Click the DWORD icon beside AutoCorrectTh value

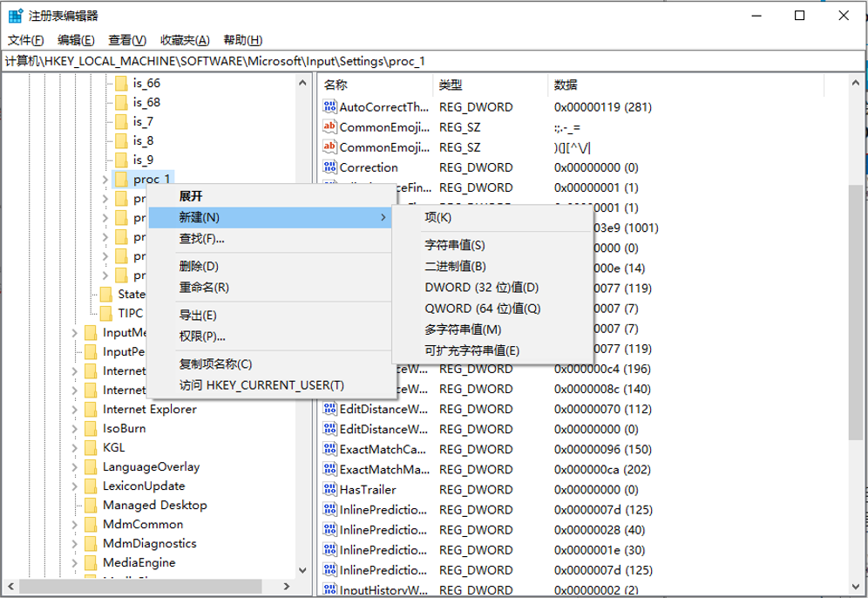329,107
